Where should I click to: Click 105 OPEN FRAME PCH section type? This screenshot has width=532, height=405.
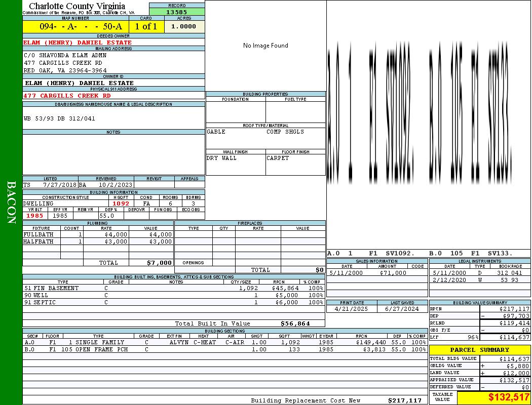tap(94, 349)
